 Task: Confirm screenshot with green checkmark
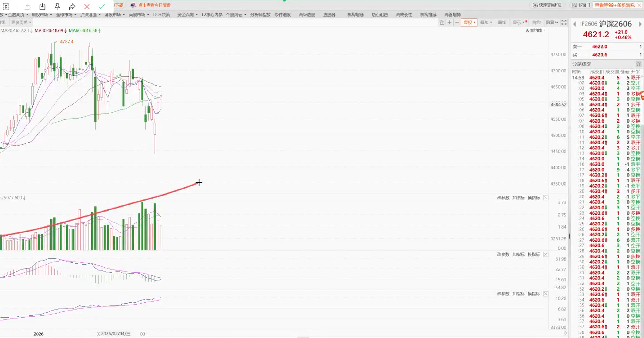click(x=101, y=7)
